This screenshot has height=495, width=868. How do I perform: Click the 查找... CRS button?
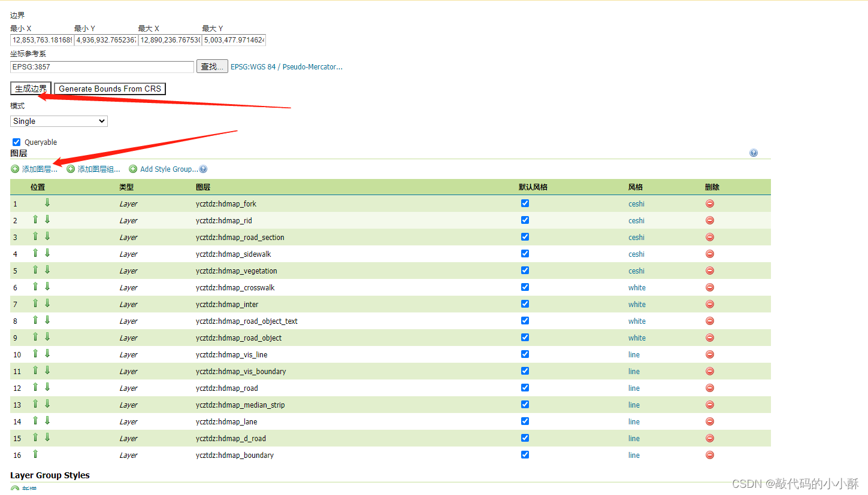click(212, 67)
